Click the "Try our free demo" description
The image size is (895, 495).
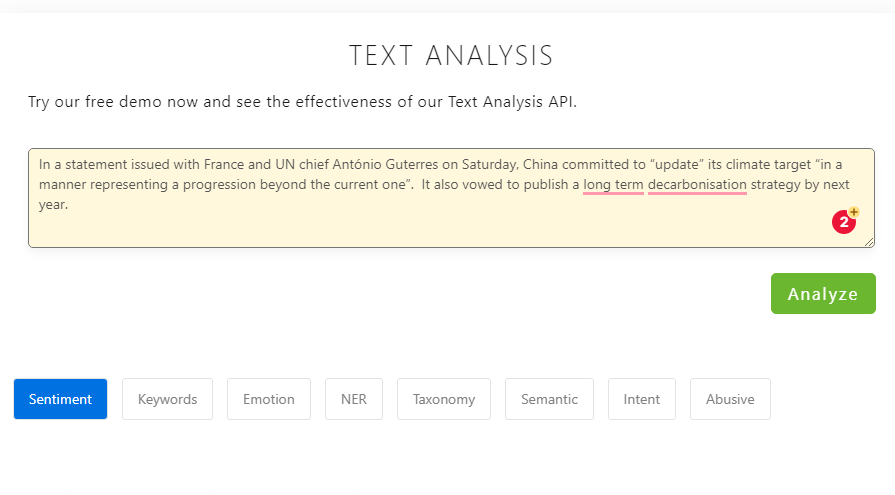coord(302,103)
